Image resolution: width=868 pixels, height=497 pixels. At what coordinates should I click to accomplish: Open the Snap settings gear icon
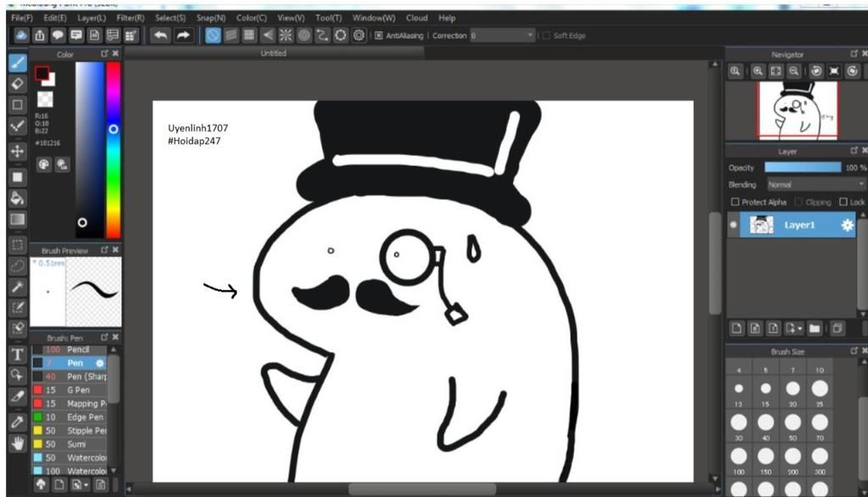[x=359, y=36]
